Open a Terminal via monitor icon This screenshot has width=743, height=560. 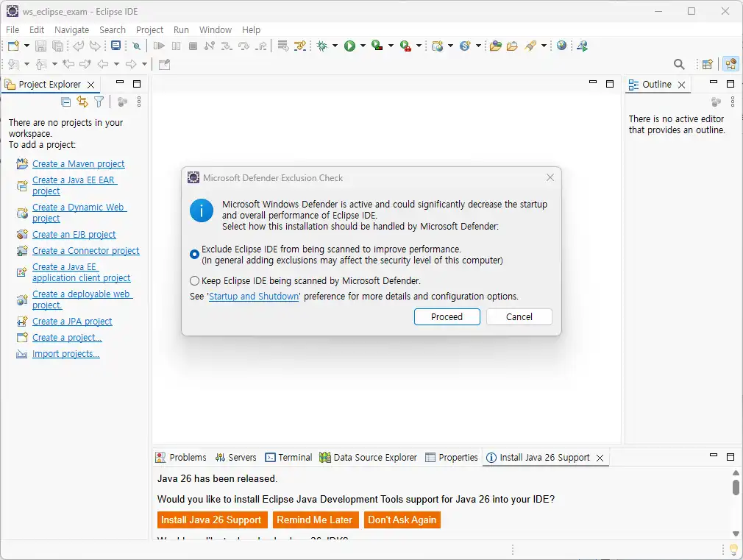pyautogui.click(x=115, y=46)
